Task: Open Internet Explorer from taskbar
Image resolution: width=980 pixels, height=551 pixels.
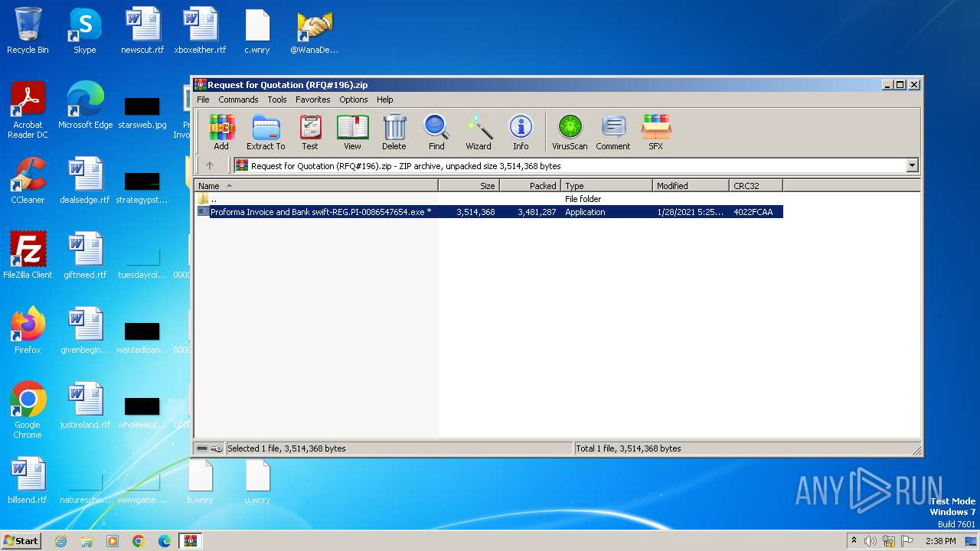Action: click(60, 541)
